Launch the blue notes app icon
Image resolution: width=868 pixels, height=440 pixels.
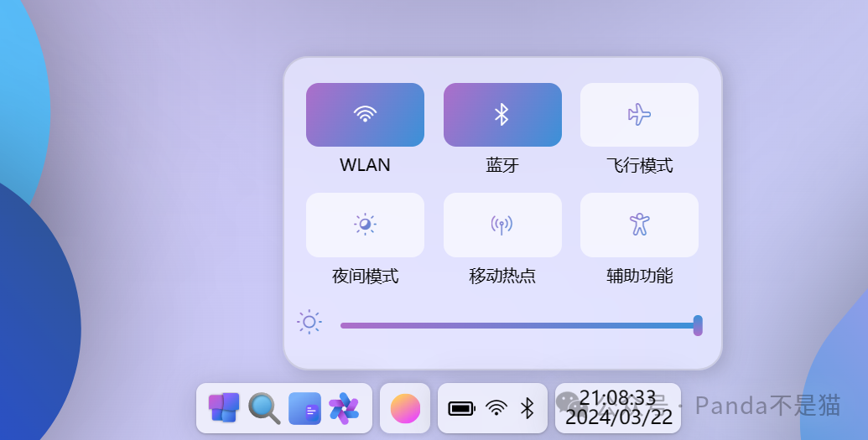tap(304, 408)
